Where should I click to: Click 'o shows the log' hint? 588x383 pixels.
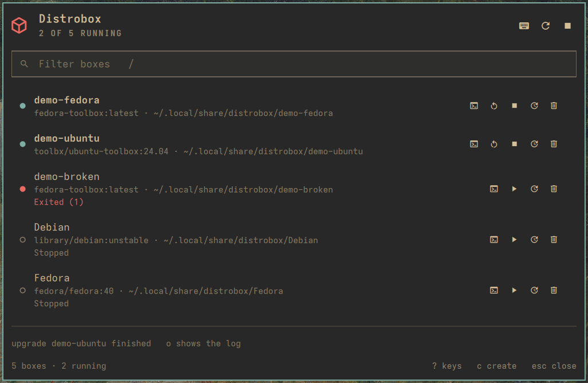coord(203,343)
